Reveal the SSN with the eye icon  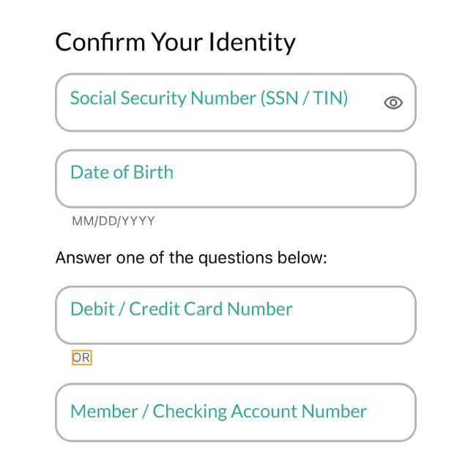pyautogui.click(x=393, y=103)
